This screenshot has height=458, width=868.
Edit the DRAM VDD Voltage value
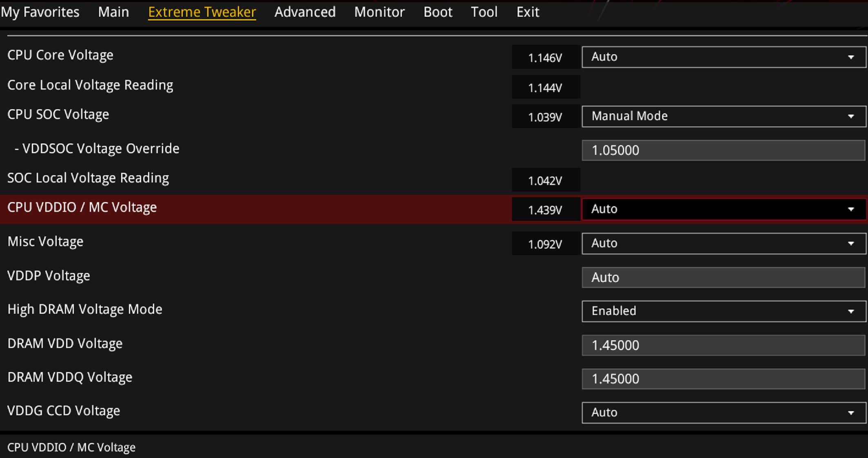pos(723,345)
